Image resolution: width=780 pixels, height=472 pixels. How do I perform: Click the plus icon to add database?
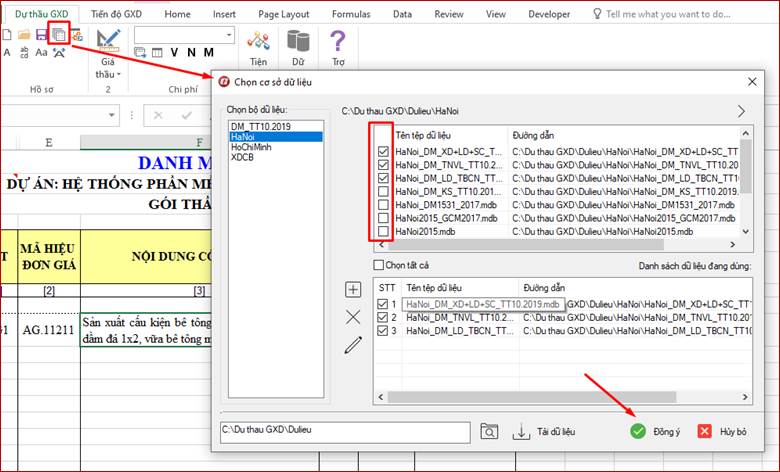click(x=352, y=290)
